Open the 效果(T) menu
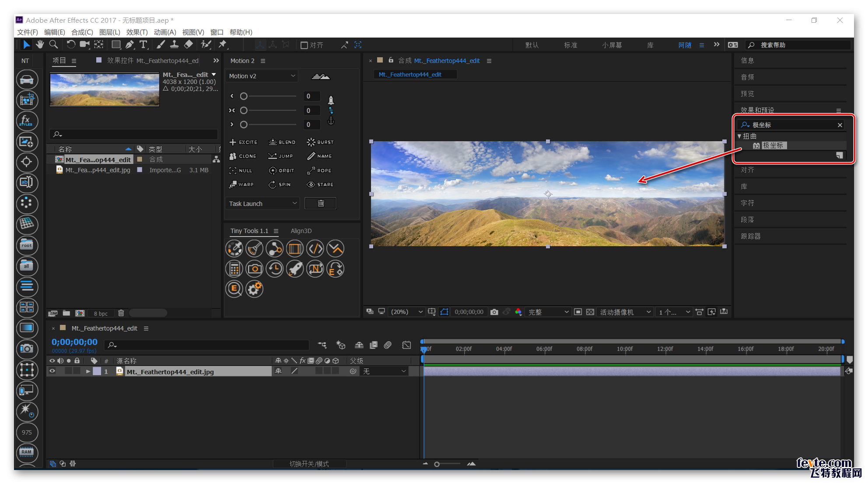The image size is (868, 484). [x=136, y=32]
